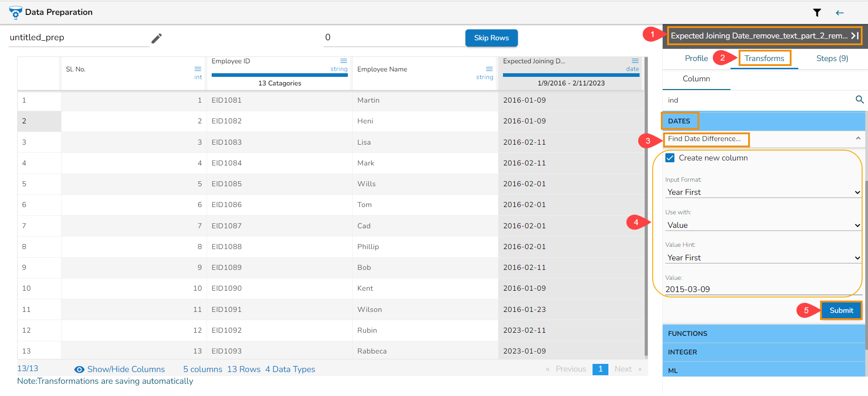Collapse the Find Date Difference section

[858, 138]
